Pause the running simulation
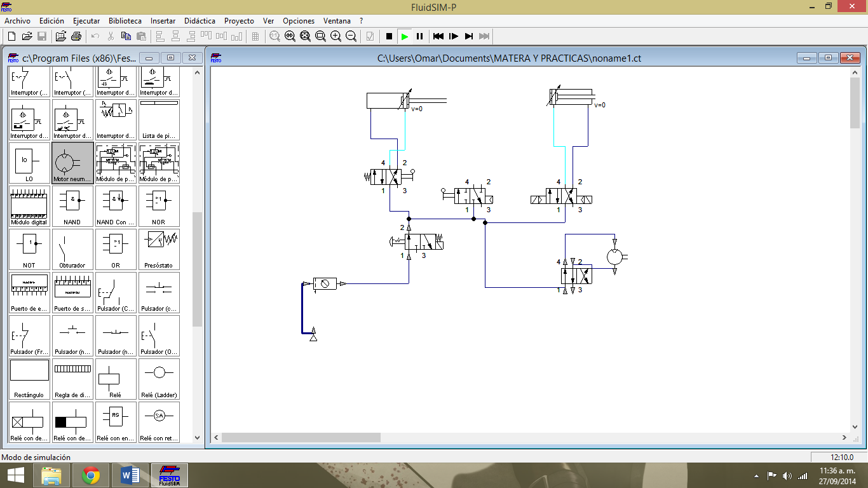 419,36
